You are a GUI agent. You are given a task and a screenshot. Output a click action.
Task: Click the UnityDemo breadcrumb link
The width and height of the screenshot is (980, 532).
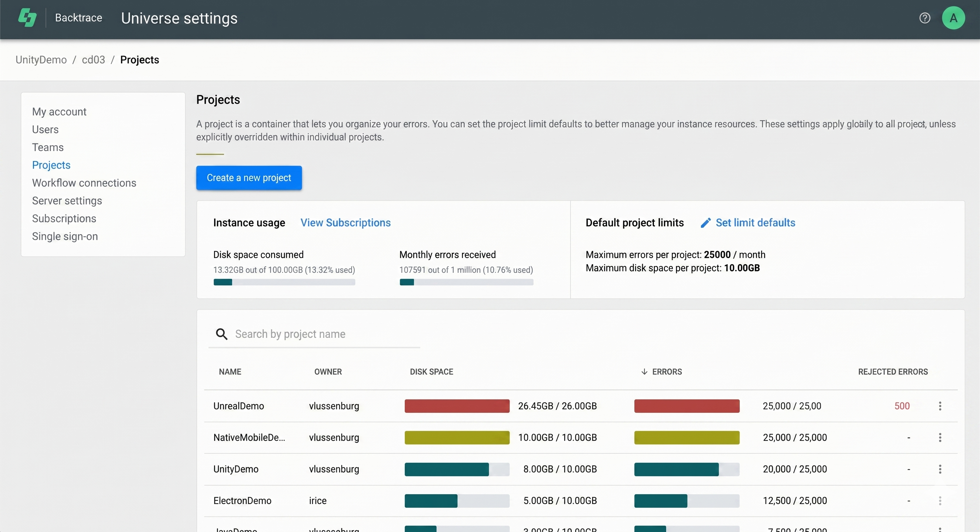pos(41,60)
